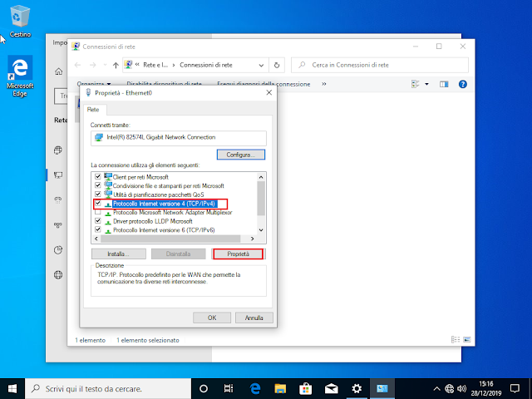
Task: Open Task View in taskbar
Action: (229, 388)
